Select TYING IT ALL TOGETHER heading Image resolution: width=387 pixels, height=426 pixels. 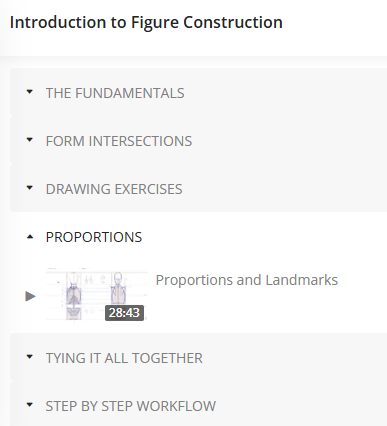click(124, 358)
